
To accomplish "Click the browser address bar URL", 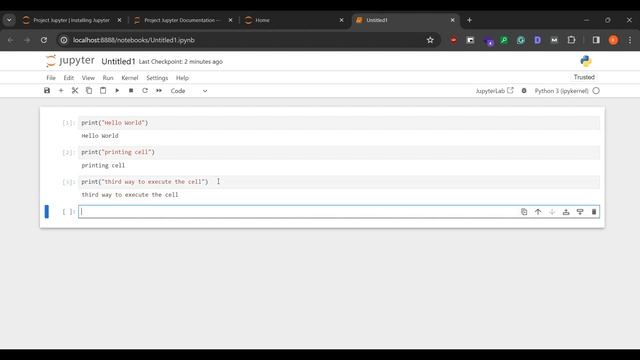I will [134, 40].
